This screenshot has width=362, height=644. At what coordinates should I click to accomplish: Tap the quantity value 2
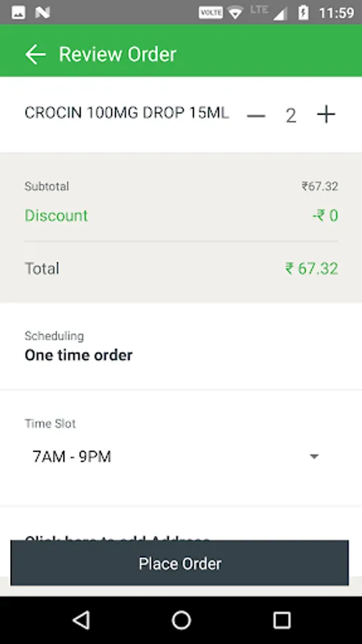291,115
